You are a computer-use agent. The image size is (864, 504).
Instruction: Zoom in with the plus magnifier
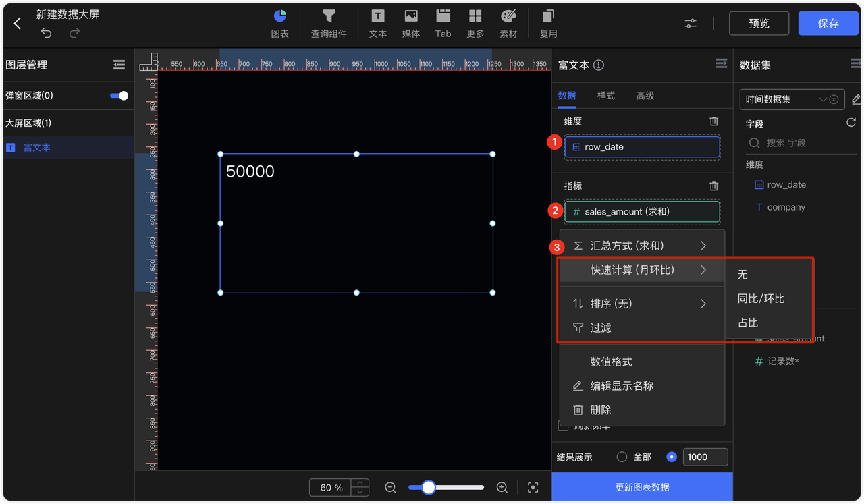[x=502, y=487]
